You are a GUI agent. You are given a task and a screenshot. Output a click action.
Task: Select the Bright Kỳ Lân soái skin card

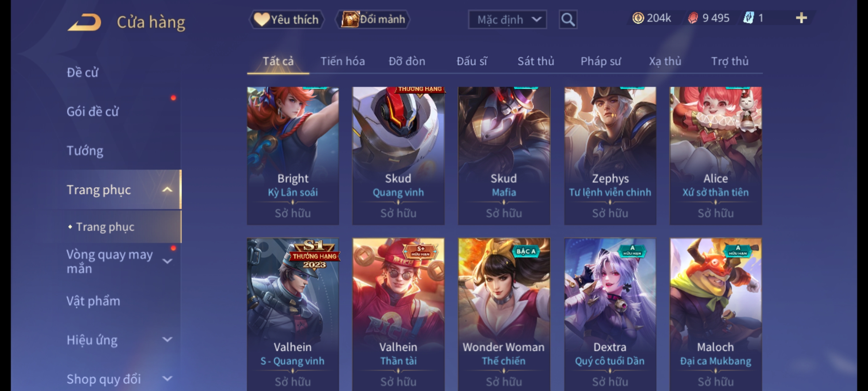tap(293, 156)
